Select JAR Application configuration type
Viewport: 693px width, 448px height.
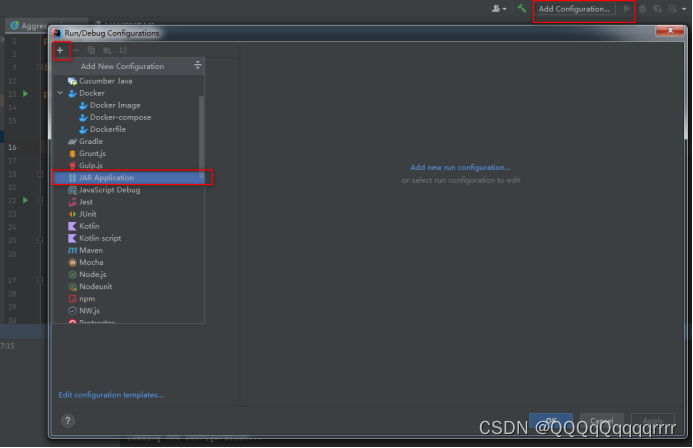[x=129, y=178]
